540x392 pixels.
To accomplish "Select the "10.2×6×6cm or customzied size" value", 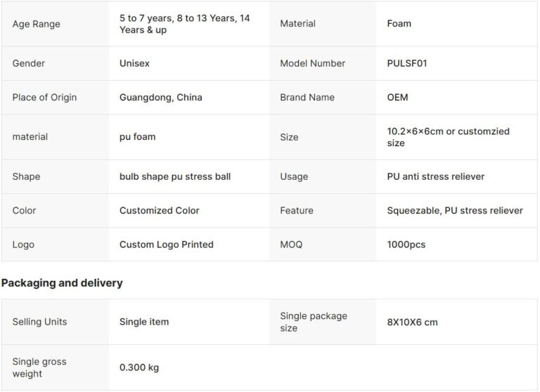I will point(448,137).
